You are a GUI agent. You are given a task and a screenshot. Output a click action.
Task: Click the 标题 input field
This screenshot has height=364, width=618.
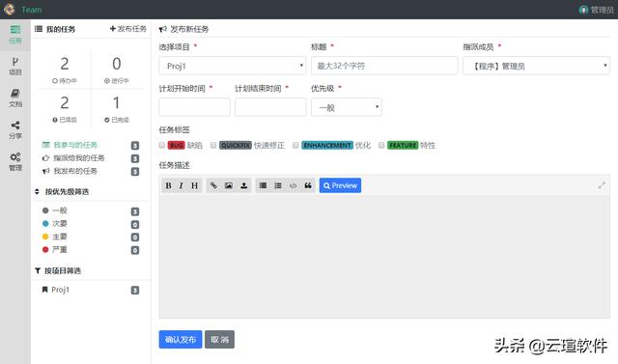tap(384, 66)
